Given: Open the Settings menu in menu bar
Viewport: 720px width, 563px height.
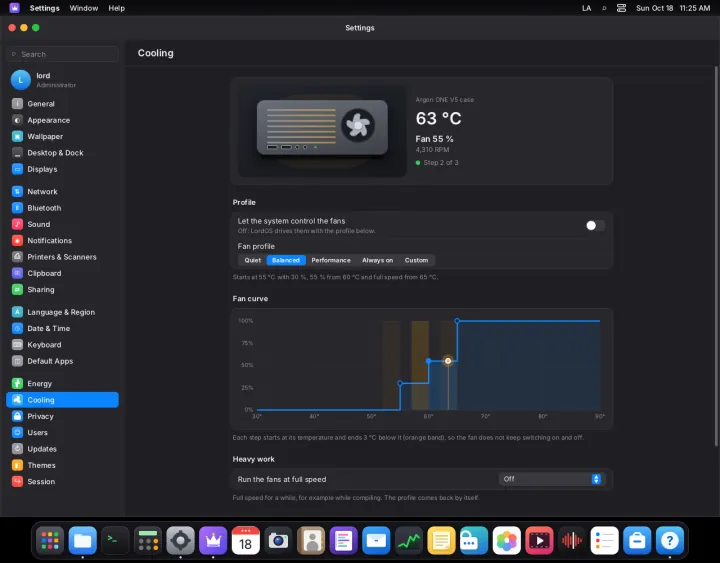Looking at the screenshot, I should tap(45, 8).
